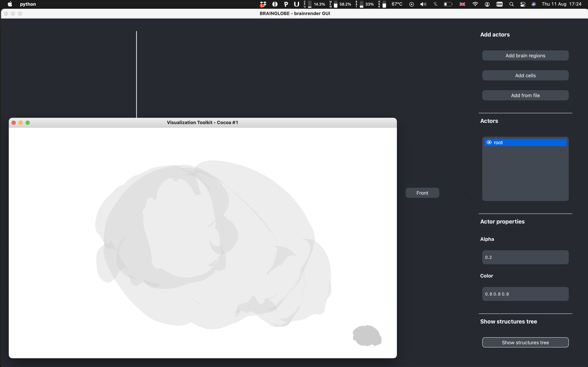Open the Apple menu
Screen dimensions: 588x367
[10, 4]
